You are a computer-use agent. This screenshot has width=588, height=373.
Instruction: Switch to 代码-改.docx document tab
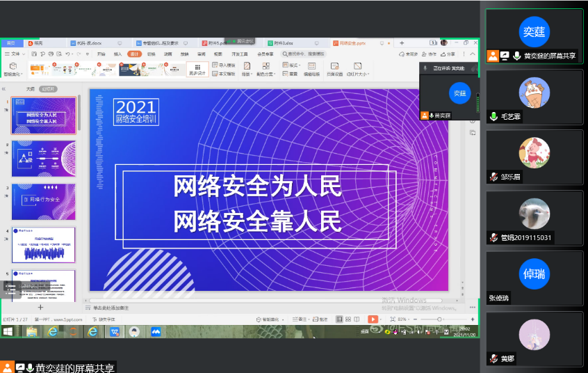coord(88,42)
